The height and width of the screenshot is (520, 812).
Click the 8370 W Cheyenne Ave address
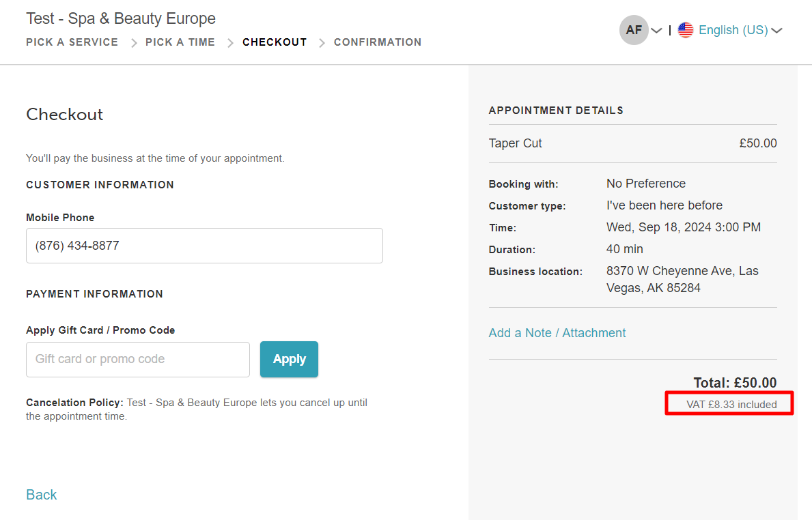[x=682, y=279]
